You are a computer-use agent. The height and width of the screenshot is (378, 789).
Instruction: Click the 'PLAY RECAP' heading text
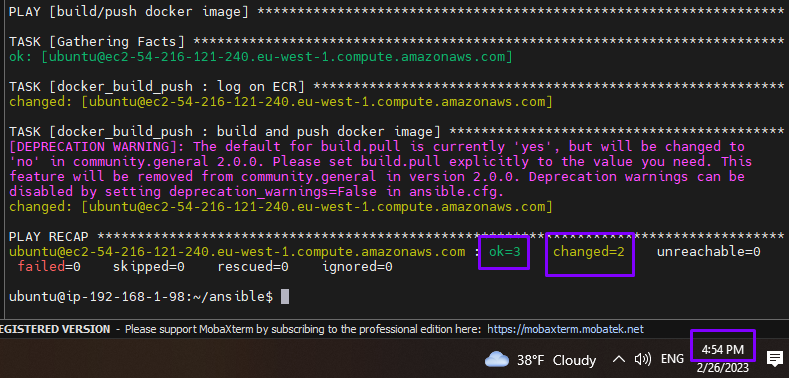click(49, 237)
